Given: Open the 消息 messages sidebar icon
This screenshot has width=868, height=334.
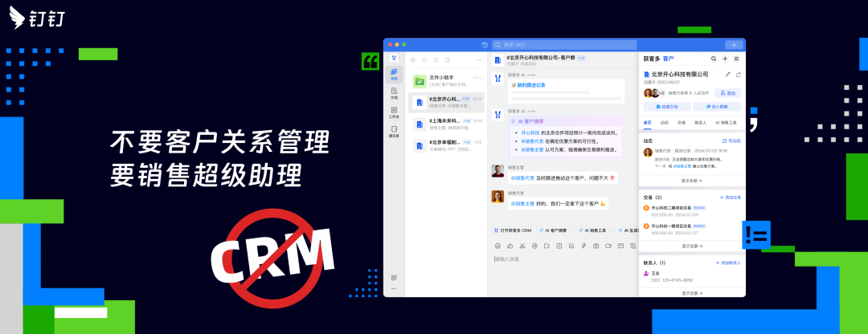Looking at the screenshot, I should (394, 74).
